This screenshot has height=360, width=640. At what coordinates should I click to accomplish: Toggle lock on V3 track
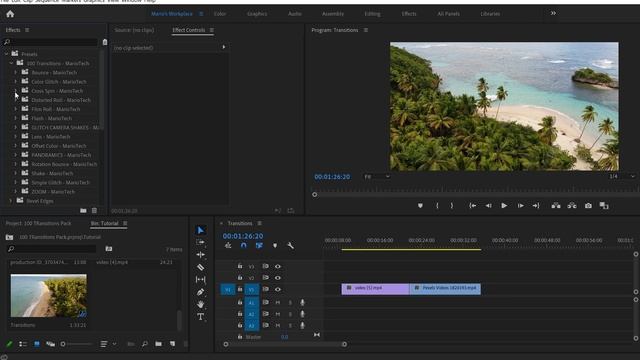click(x=240, y=266)
